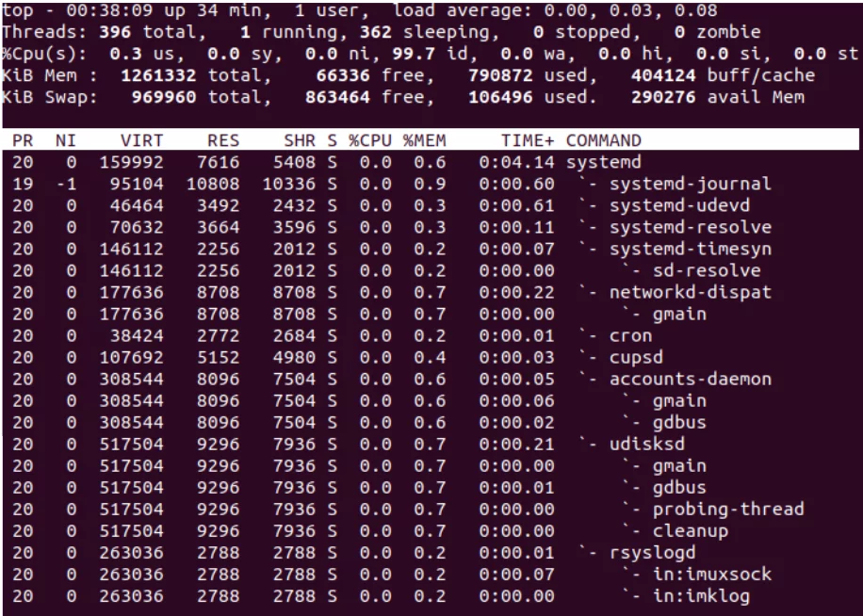Click the priority value 19
This screenshot has width=863, height=616.
click(24, 184)
